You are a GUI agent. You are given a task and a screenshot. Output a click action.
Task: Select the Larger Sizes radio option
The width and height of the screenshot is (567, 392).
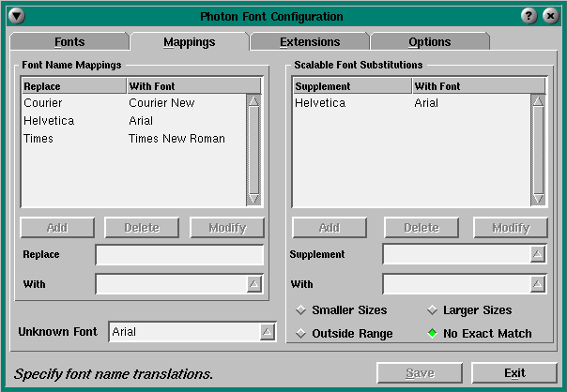click(x=433, y=310)
